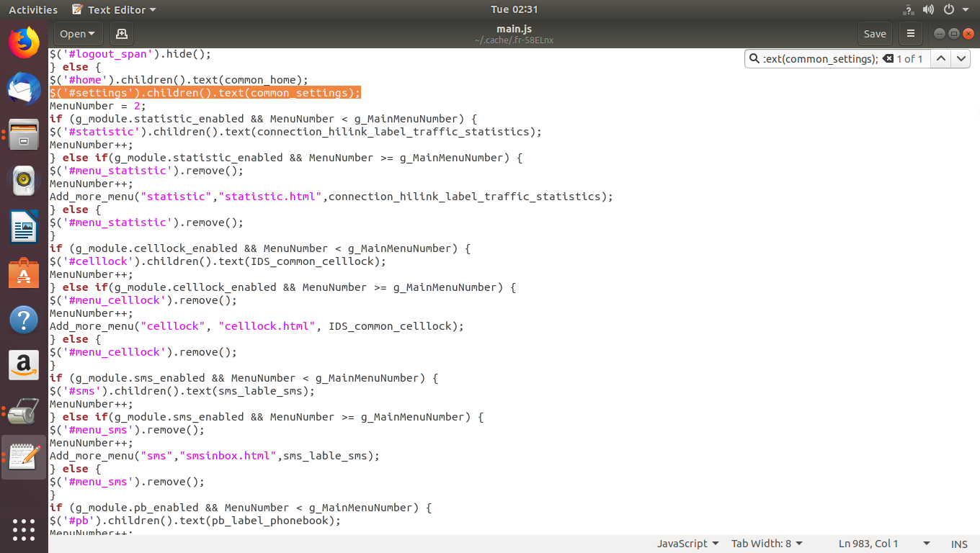Go to next search match

[961, 59]
